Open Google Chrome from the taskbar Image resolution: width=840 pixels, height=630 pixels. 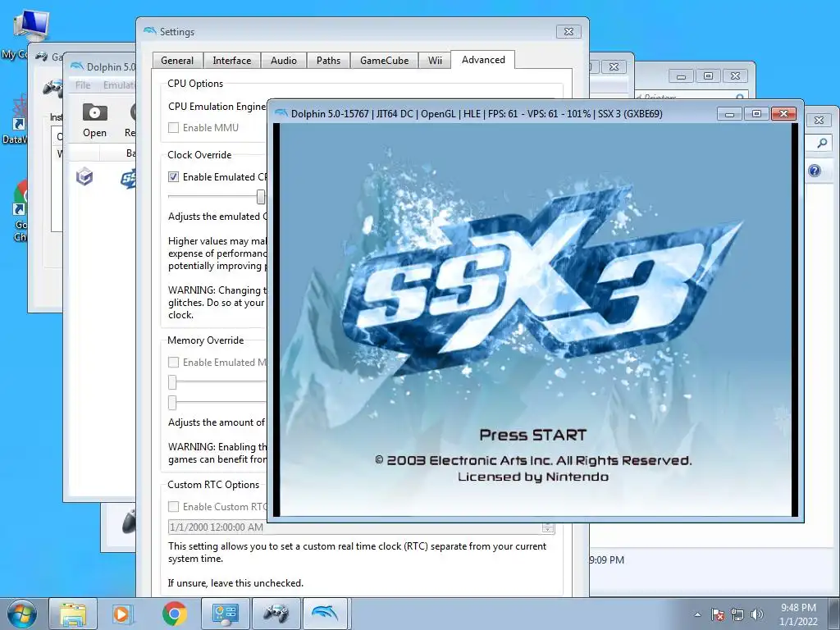point(174,614)
